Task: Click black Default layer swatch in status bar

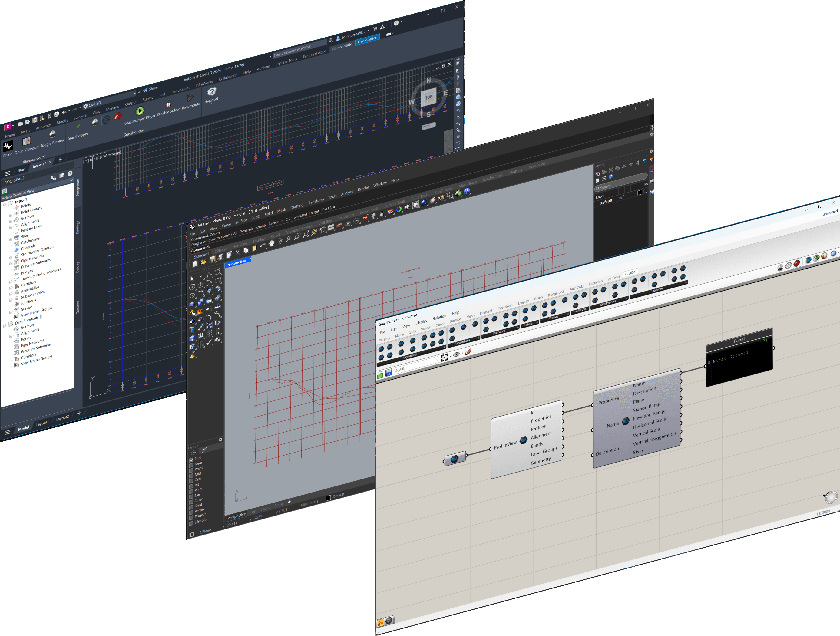Action: pyautogui.click(x=329, y=498)
